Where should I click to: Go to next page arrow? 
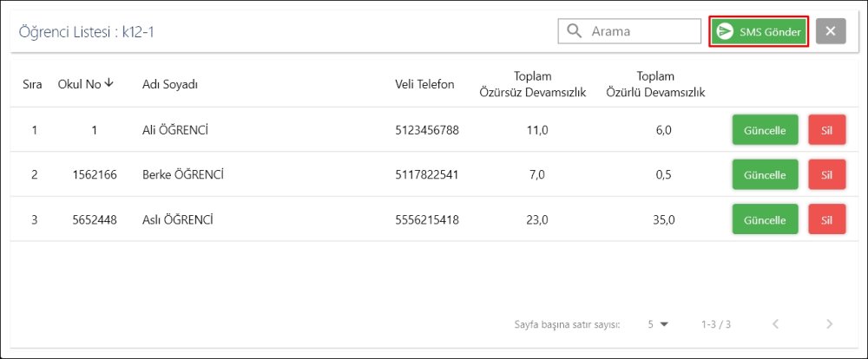point(829,324)
